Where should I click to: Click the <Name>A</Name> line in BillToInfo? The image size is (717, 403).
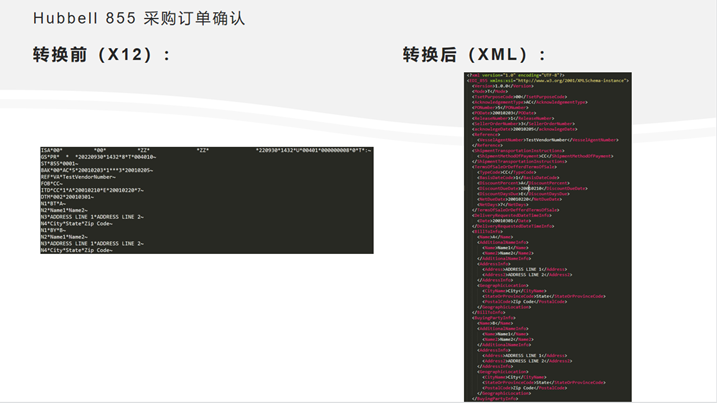coord(495,237)
